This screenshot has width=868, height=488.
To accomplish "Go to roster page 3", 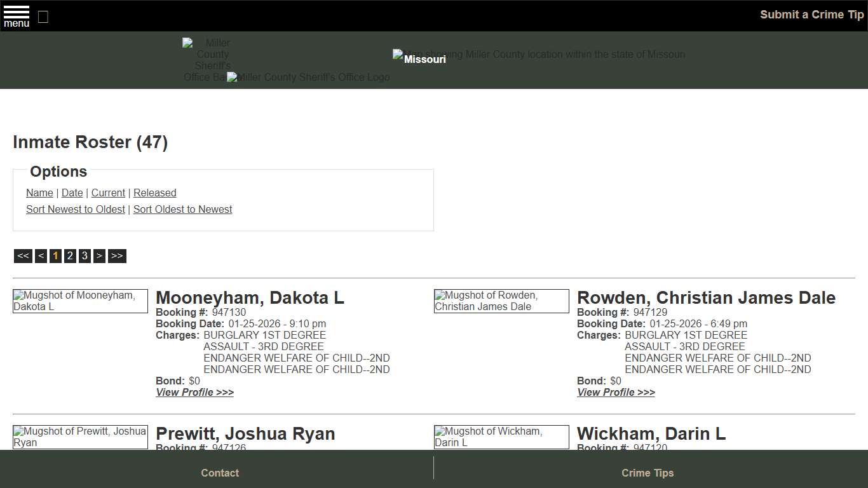I will tap(85, 255).
